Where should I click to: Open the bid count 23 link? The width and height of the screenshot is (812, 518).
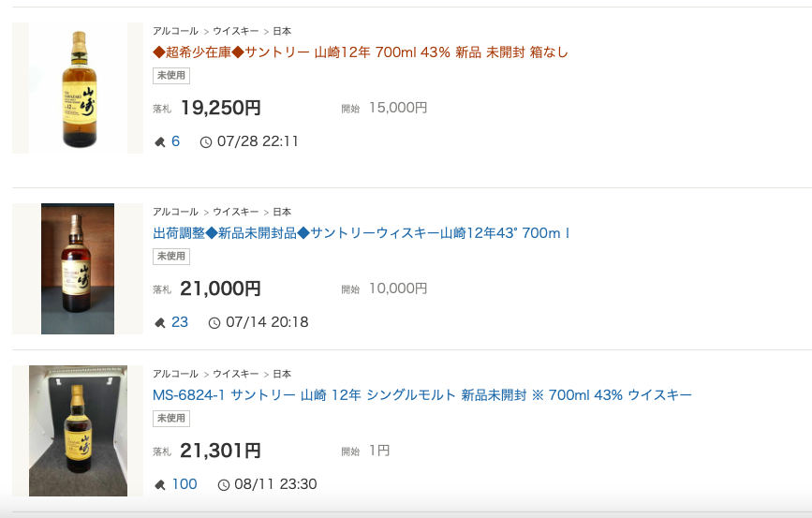180,322
